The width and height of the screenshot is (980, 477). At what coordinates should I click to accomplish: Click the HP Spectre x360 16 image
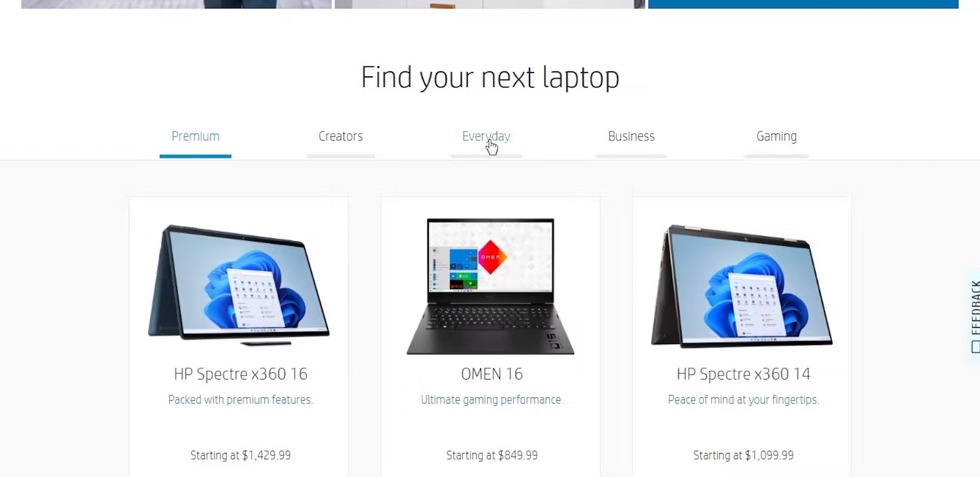(239, 285)
